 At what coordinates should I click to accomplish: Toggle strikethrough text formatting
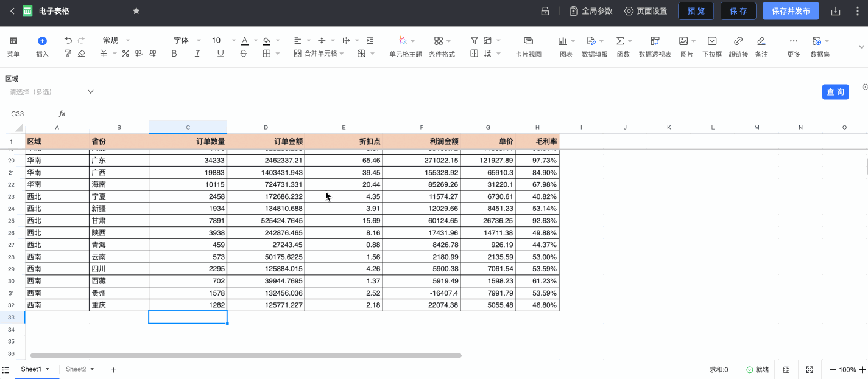point(244,54)
